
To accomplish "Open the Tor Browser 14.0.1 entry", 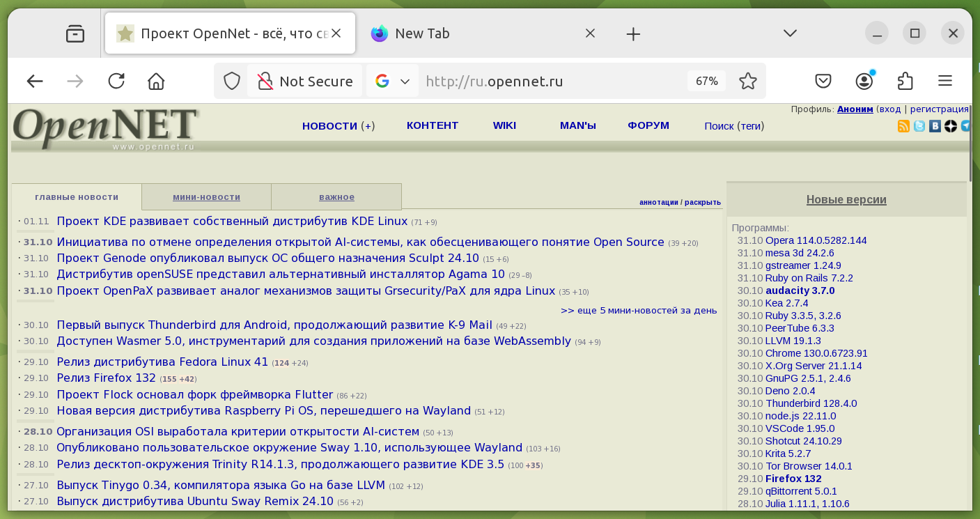I will pyautogui.click(x=809, y=466).
